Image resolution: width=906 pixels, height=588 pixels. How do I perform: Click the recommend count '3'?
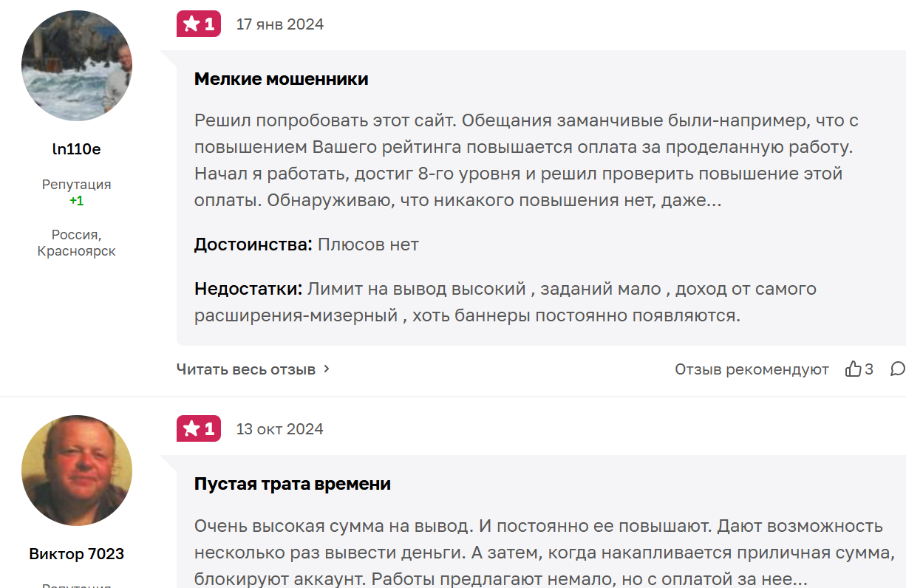[x=869, y=369]
